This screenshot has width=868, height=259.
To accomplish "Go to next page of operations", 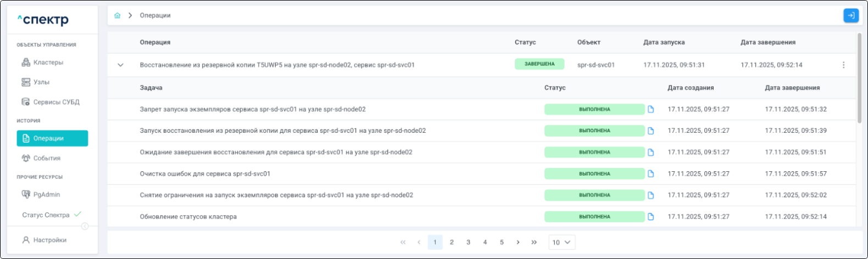I will coord(518,242).
